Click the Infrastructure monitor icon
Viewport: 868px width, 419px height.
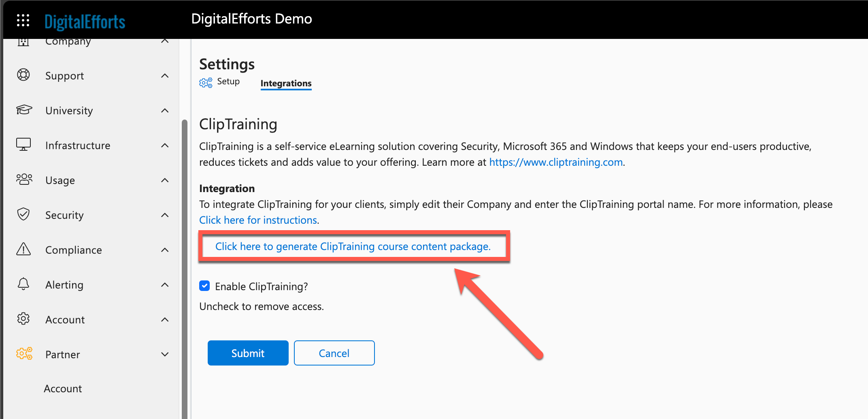pyautogui.click(x=23, y=145)
